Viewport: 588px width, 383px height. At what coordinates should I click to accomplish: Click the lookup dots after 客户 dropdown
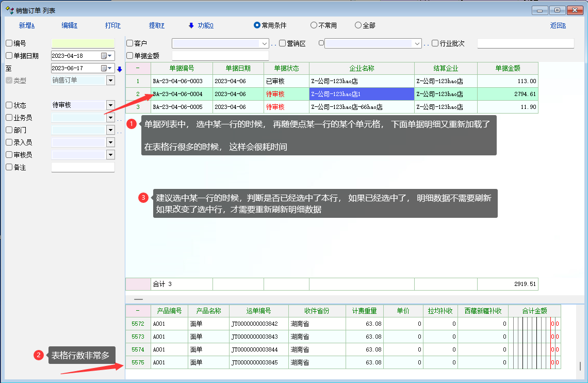pyautogui.click(x=274, y=44)
